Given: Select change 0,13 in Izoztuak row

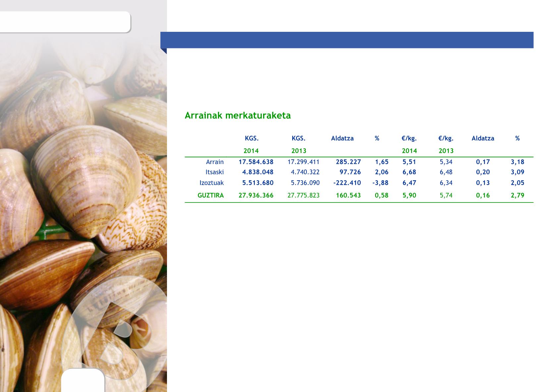Looking at the screenshot, I should [483, 183].
